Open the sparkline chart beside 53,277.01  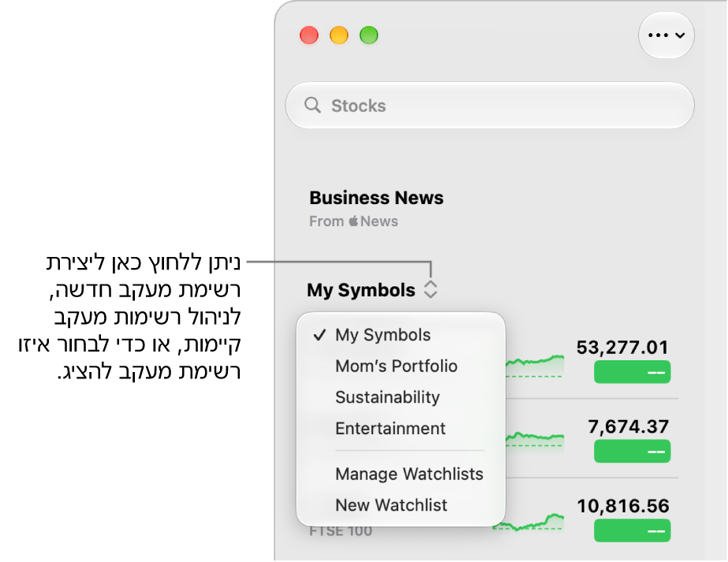point(535,366)
